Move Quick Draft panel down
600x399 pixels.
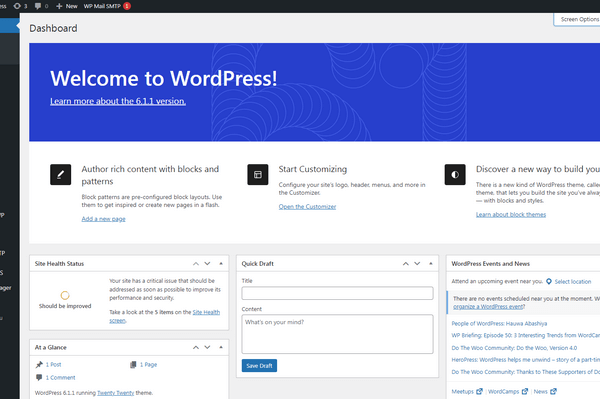click(417, 264)
